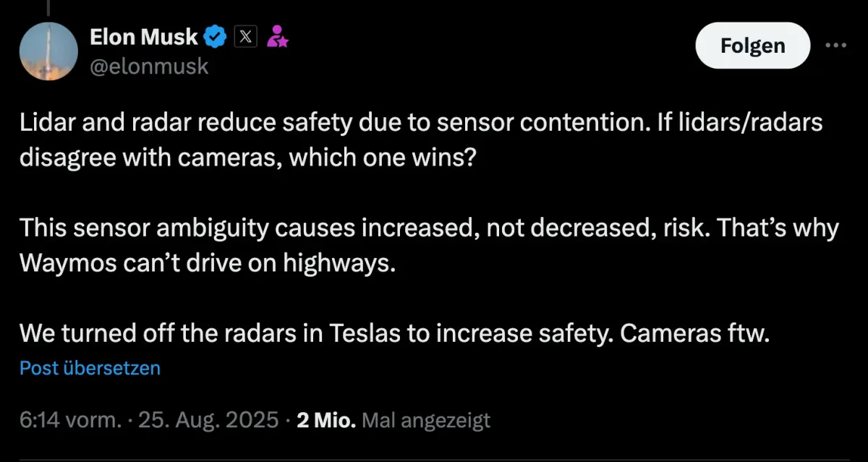Translate the post via 'Post übersetzen'
Screen dimensions: 868x462
pos(90,368)
